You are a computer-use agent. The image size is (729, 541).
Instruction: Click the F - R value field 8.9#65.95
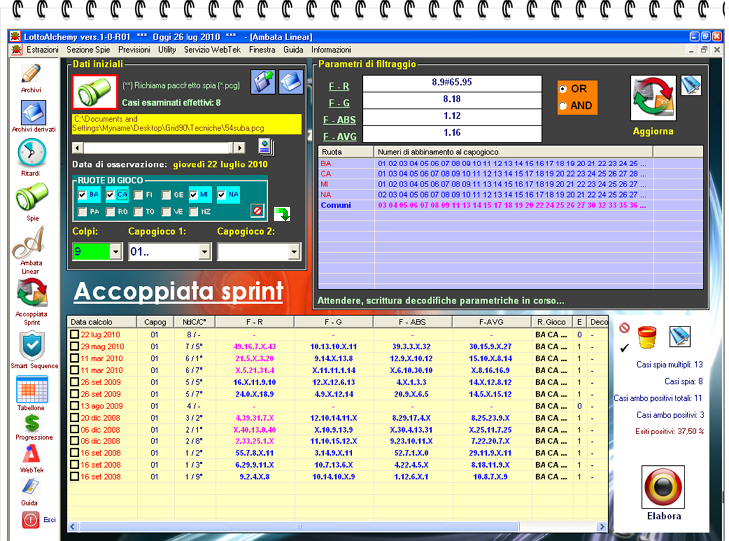pos(452,83)
